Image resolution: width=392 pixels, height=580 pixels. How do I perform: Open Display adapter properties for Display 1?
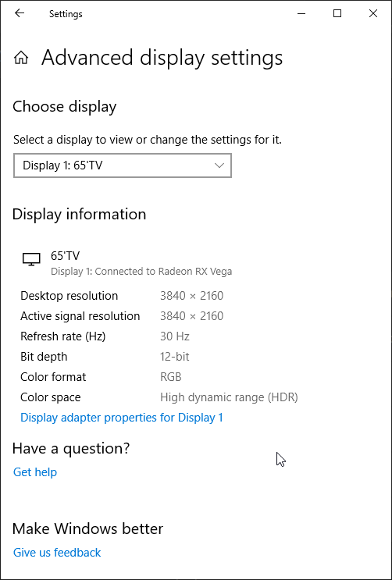click(122, 418)
